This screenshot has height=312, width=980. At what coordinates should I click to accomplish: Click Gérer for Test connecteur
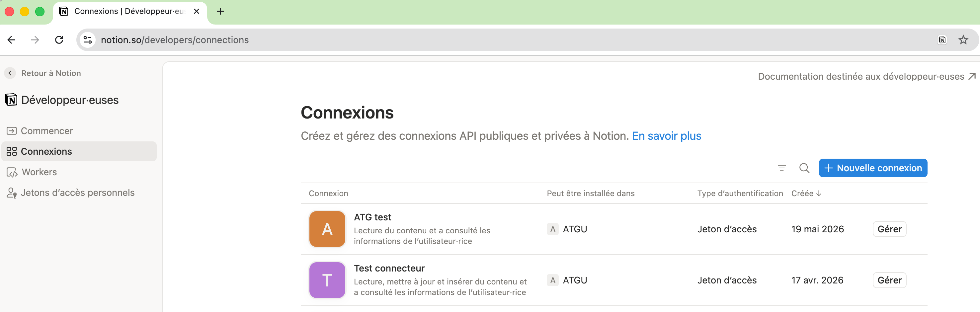[x=889, y=280]
